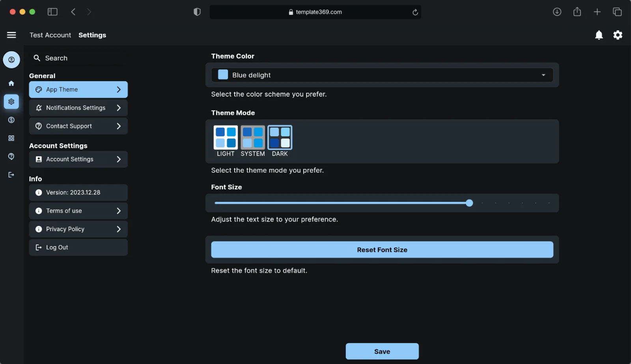Click the Reset Font Size button
Image resolution: width=631 pixels, height=364 pixels.
point(382,250)
